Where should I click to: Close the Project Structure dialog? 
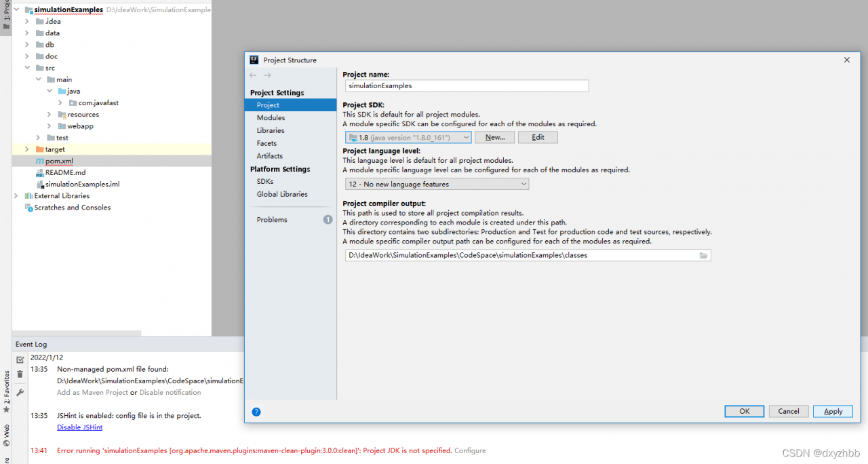pyautogui.click(x=846, y=60)
